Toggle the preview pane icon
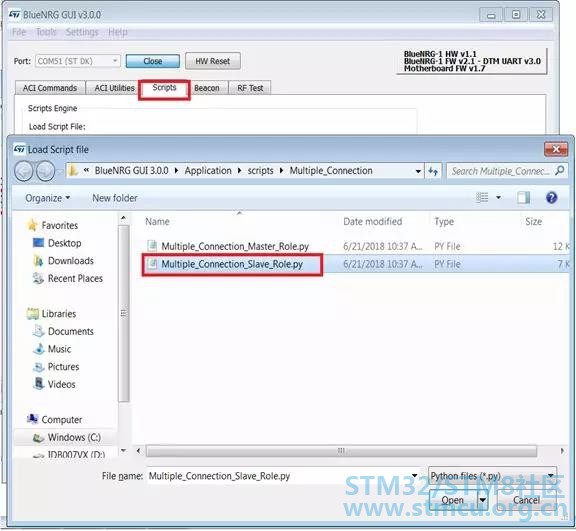Image resolution: width=576 pixels, height=531 pixels. [x=523, y=198]
